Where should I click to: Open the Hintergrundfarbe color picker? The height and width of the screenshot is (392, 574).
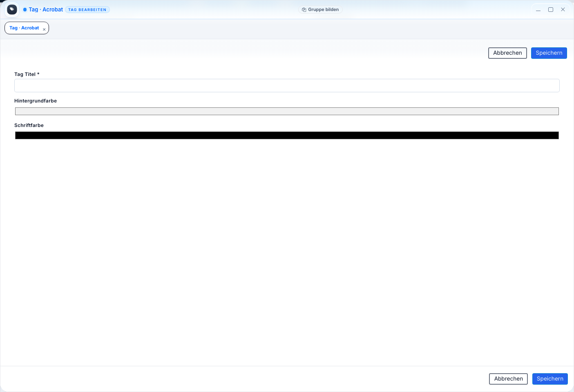[x=287, y=111]
